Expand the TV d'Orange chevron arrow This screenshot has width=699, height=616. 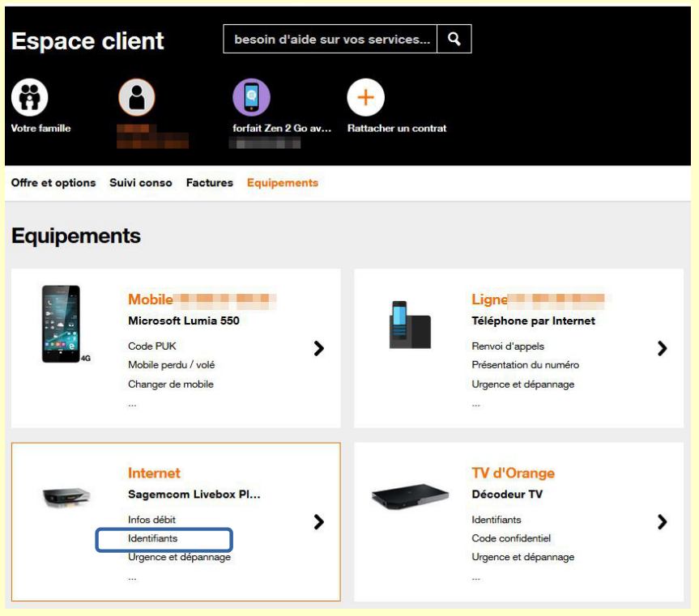(x=663, y=522)
